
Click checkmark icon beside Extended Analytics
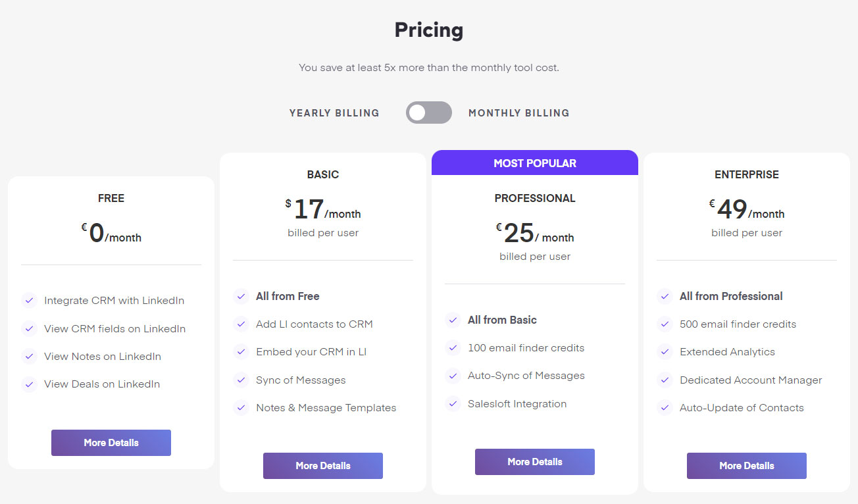tap(665, 352)
